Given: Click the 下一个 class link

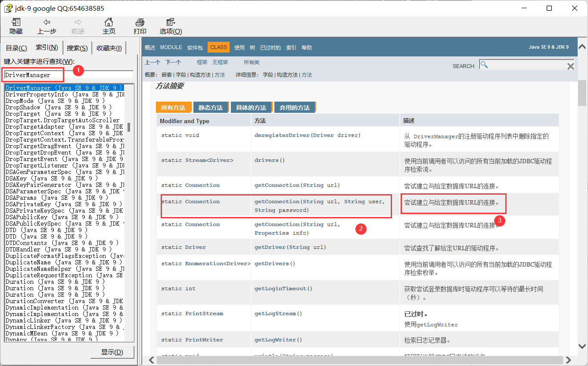Looking at the screenshot, I should [173, 62].
